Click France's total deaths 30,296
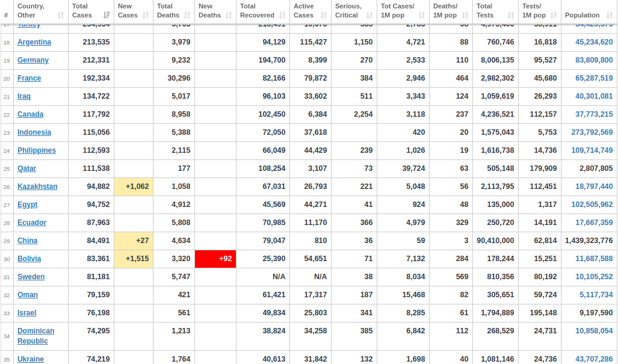Viewport: 618px width, 364px height. (x=179, y=78)
